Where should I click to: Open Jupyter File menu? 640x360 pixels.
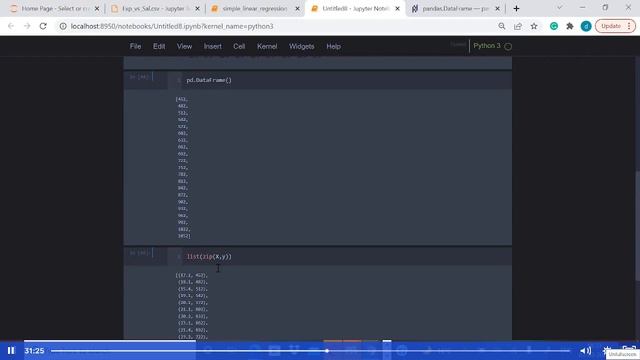(x=136, y=47)
